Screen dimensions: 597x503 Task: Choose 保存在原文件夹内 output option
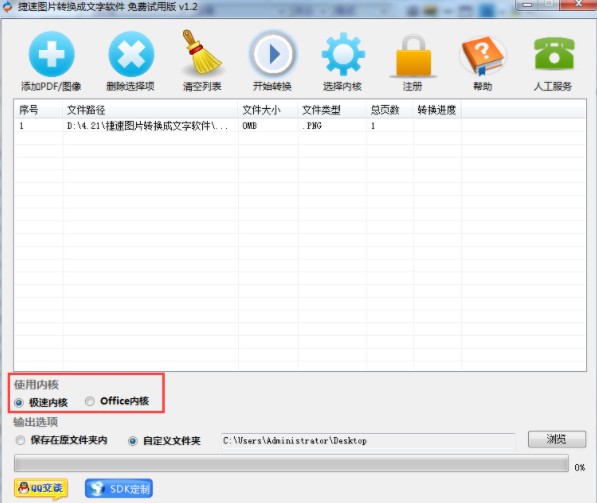click(20, 441)
